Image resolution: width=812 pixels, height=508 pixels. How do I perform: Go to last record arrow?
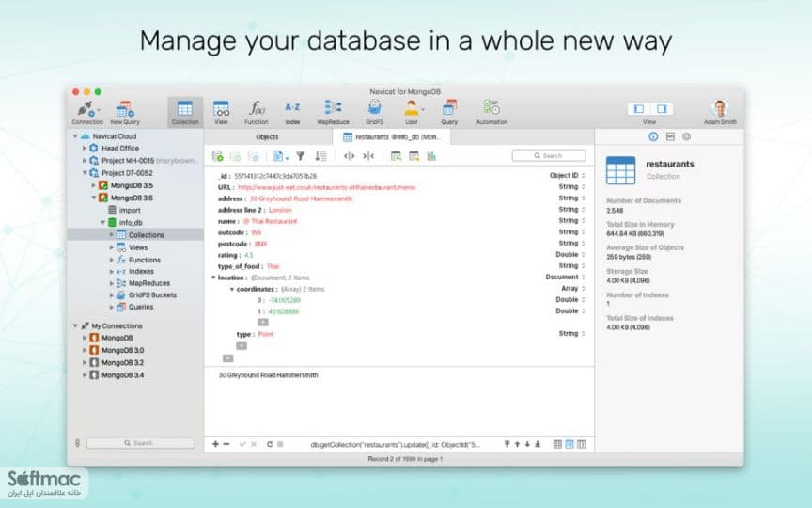(x=538, y=444)
